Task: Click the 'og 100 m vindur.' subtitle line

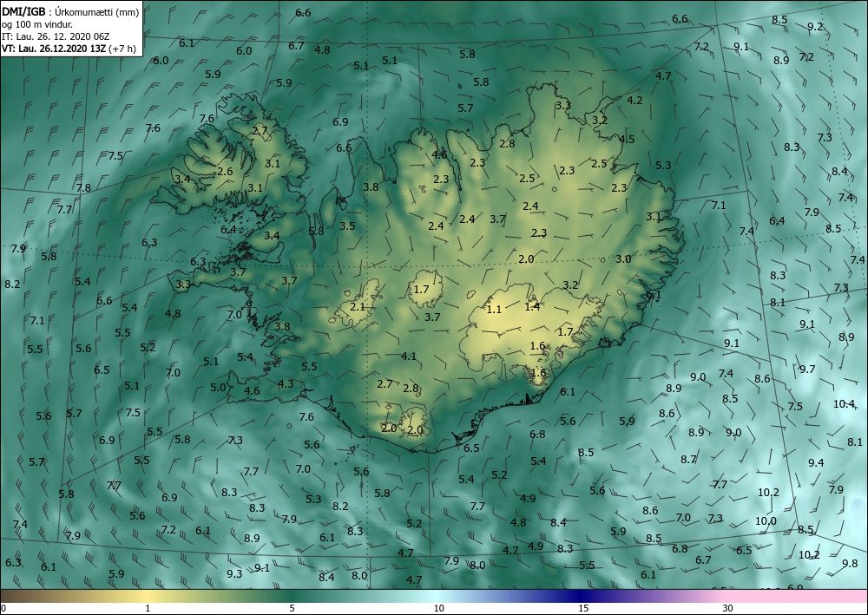Action: coord(37,24)
